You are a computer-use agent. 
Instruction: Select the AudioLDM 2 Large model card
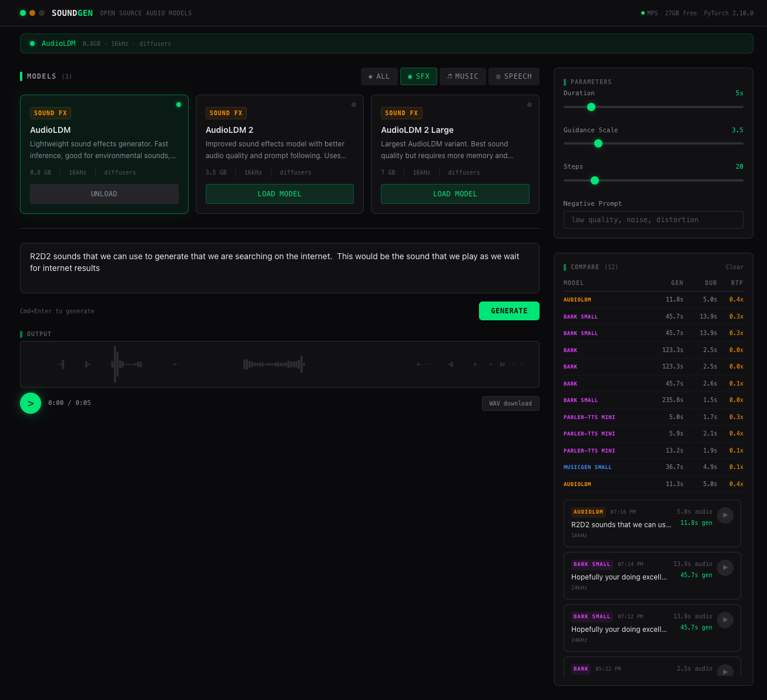pyautogui.click(x=455, y=155)
